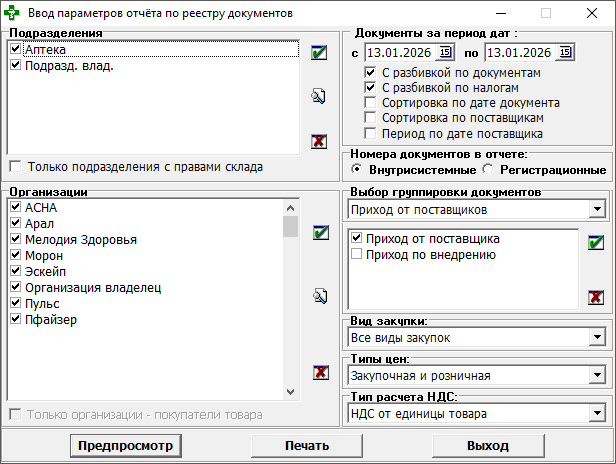Select Внутрисистемные document numbers radio
616x464 pixels.
click(x=356, y=169)
